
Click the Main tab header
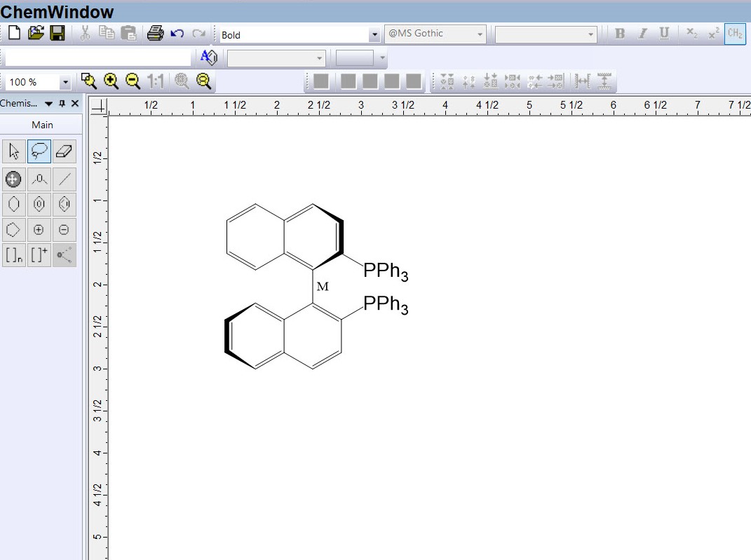tap(42, 125)
